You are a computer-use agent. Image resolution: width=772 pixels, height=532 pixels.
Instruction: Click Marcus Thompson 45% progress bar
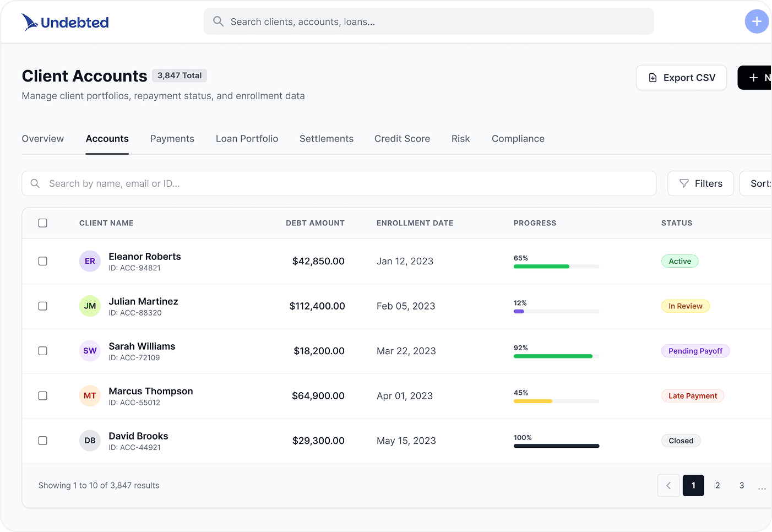click(556, 401)
